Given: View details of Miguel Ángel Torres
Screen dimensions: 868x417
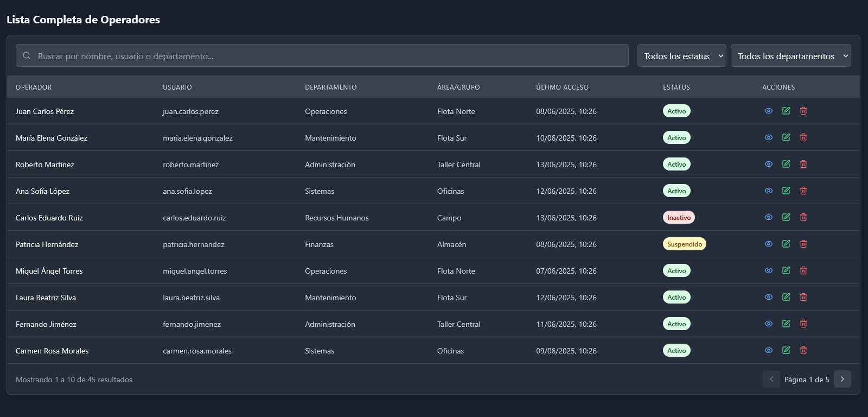Looking at the screenshot, I should [769, 270].
